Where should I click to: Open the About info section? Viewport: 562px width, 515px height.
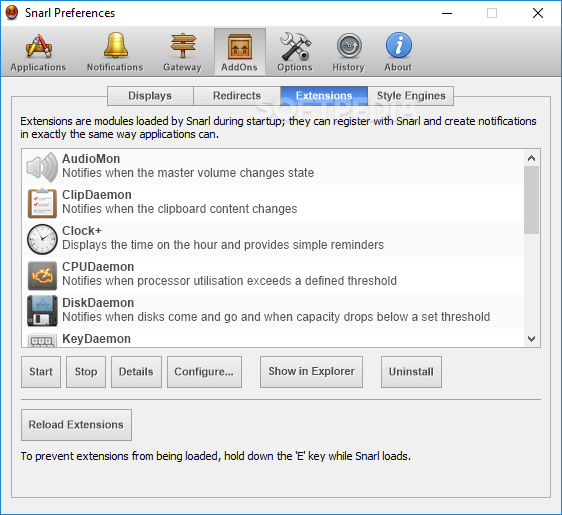(x=398, y=52)
